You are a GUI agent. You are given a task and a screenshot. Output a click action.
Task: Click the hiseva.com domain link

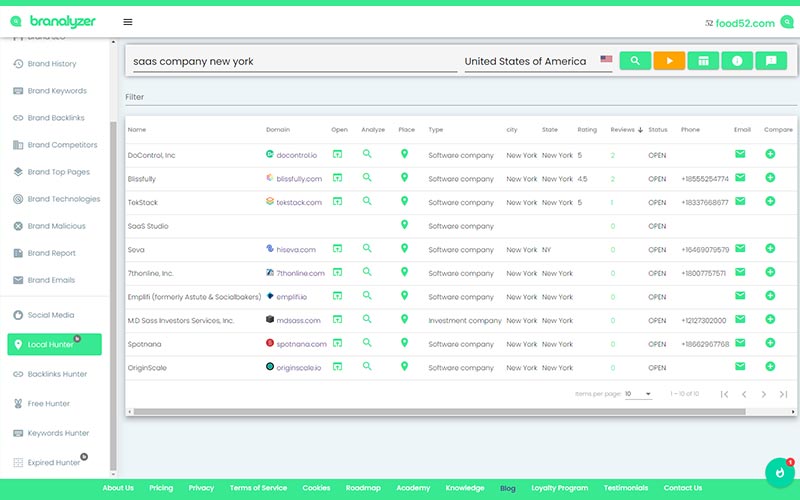[x=296, y=249]
